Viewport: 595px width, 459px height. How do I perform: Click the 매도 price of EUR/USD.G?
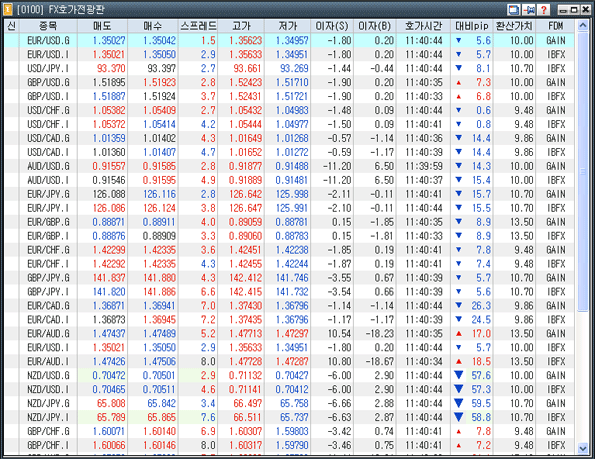coord(109,41)
